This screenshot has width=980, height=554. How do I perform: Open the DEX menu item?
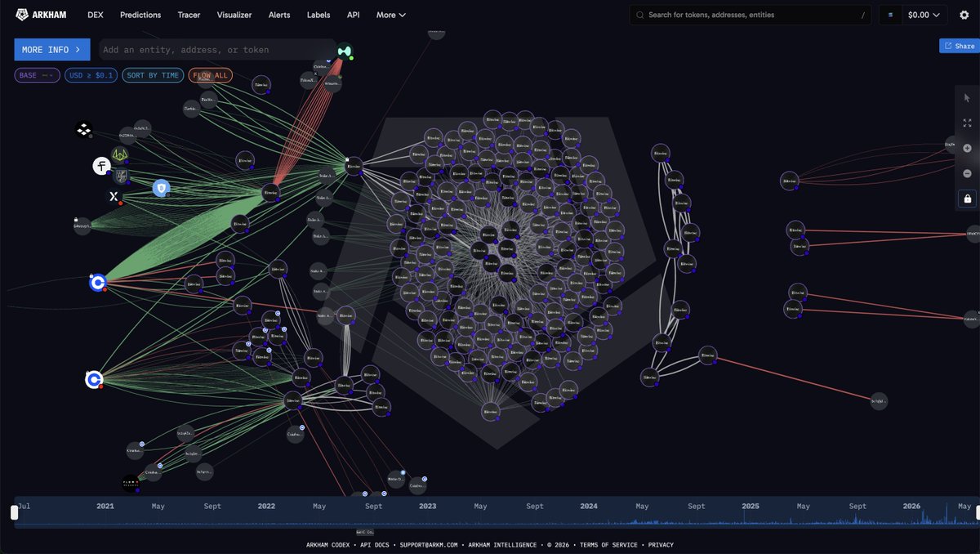tap(96, 15)
